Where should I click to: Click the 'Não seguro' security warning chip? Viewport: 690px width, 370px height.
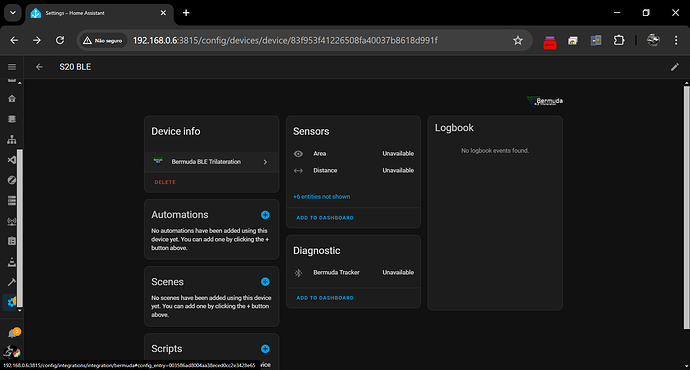[103, 40]
